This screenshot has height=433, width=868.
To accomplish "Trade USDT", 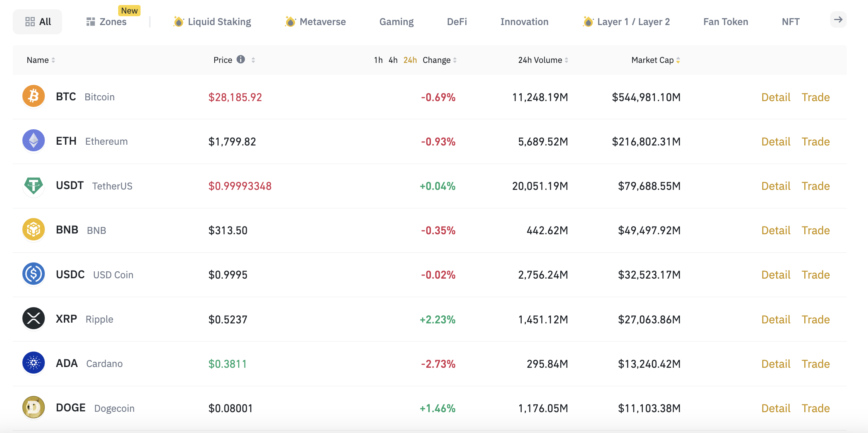I will [815, 186].
